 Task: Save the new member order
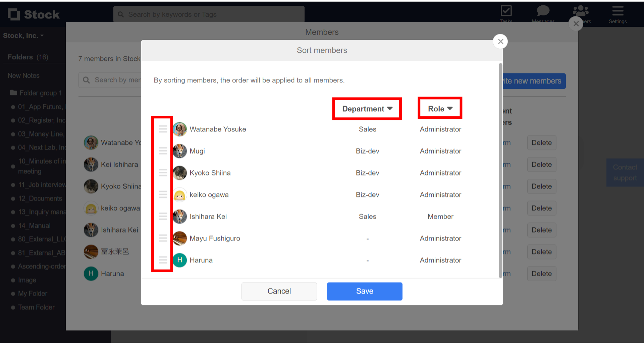pyautogui.click(x=364, y=291)
